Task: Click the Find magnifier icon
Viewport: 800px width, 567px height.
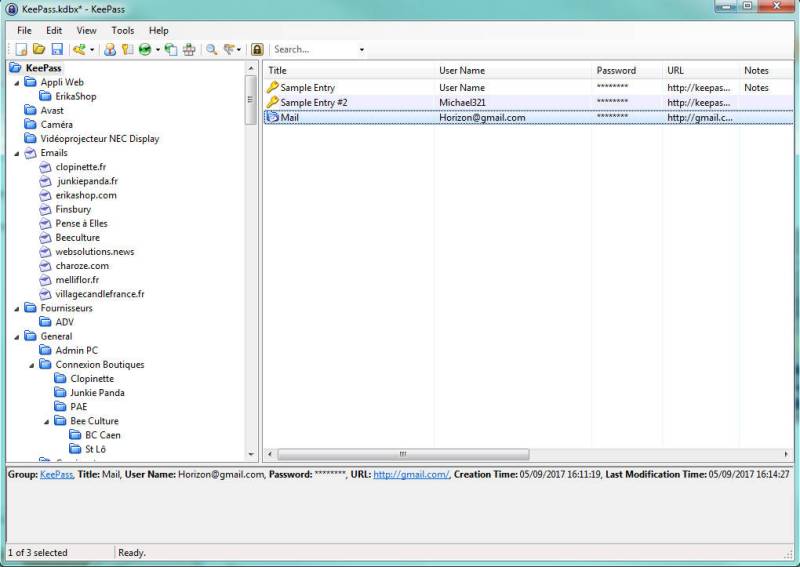Action: (x=212, y=49)
